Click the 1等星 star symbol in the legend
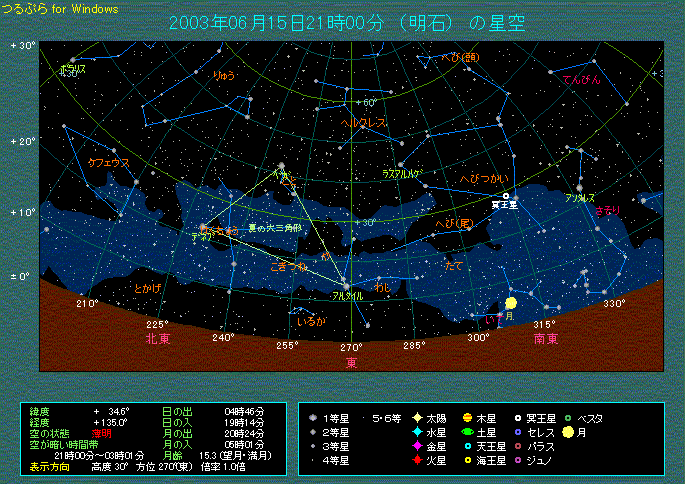Viewport: 685px width, 484px height. (x=313, y=418)
